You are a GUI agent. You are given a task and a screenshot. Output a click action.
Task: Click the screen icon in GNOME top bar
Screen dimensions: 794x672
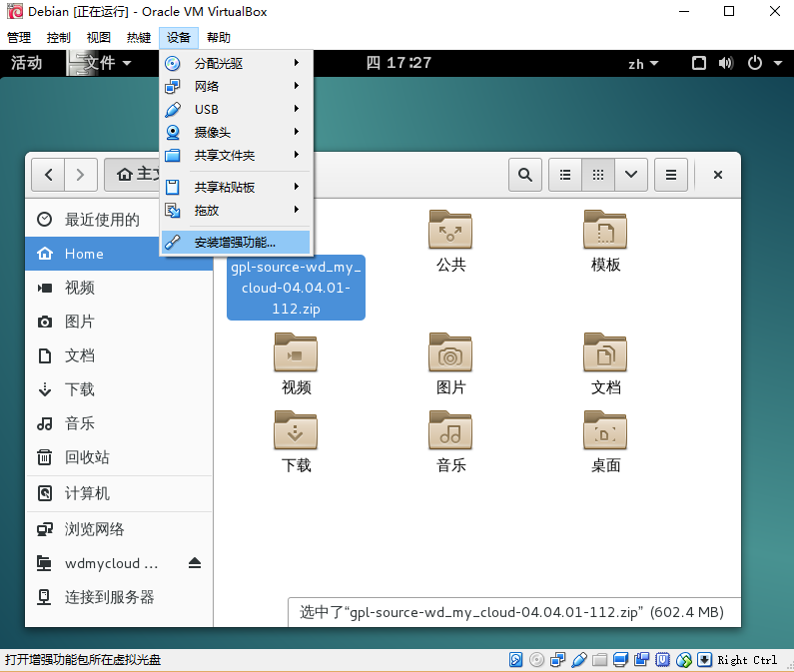point(699,63)
